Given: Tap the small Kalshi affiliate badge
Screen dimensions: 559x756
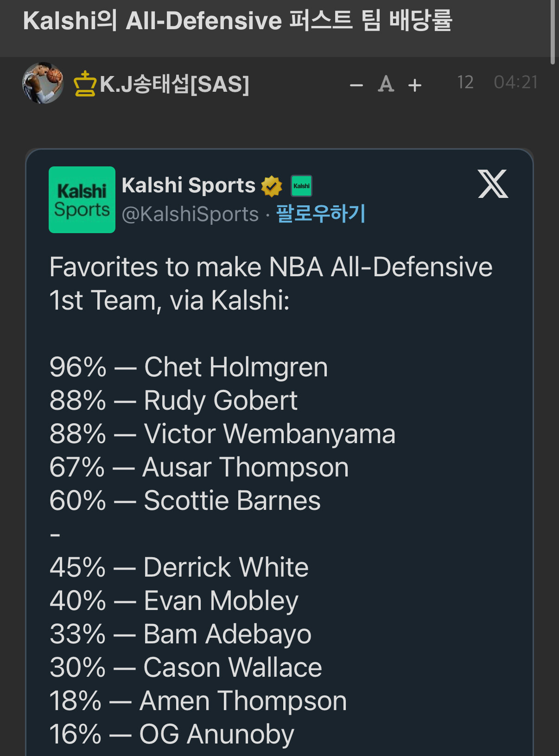Looking at the screenshot, I should pyautogui.click(x=301, y=186).
